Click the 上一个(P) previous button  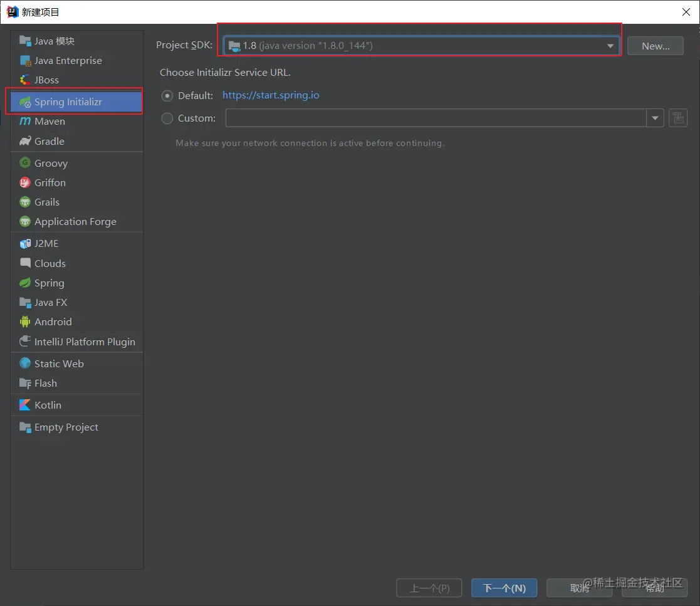point(429,588)
